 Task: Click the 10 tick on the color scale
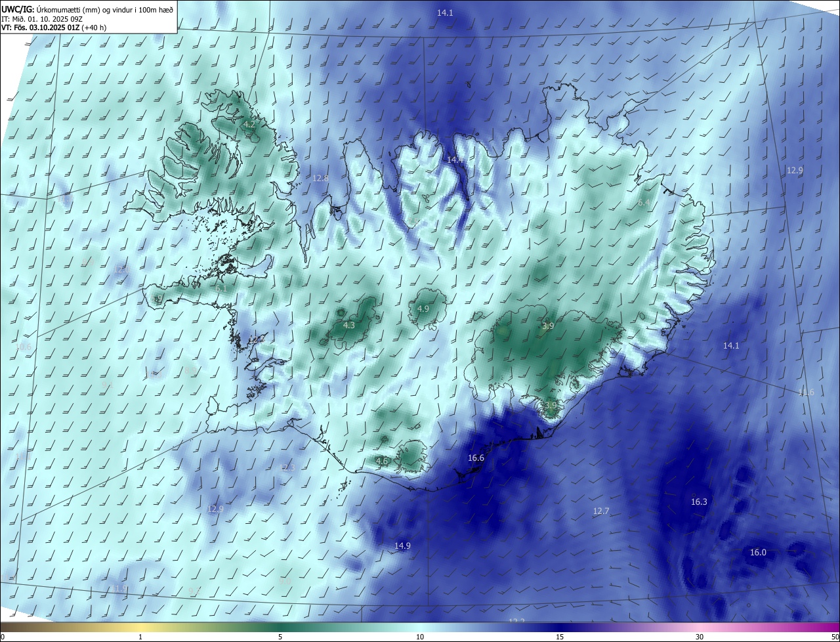pos(420,637)
